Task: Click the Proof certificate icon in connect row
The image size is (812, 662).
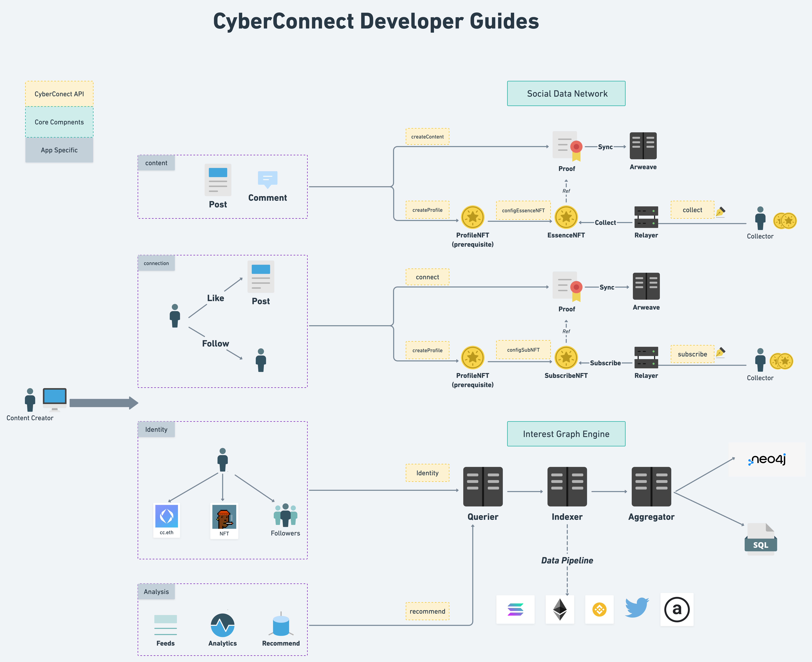Action: (x=567, y=287)
